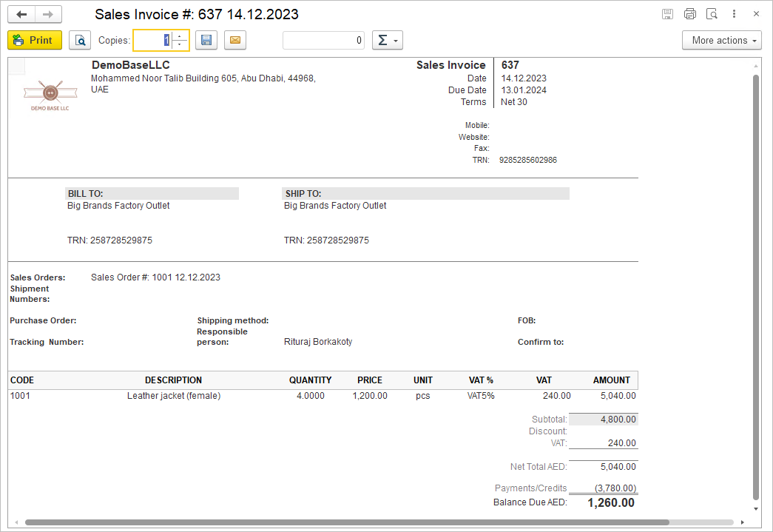The width and height of the screenshot is (773, 532).
Task: Expand the More actions dropdown
Action: (721, 40)
